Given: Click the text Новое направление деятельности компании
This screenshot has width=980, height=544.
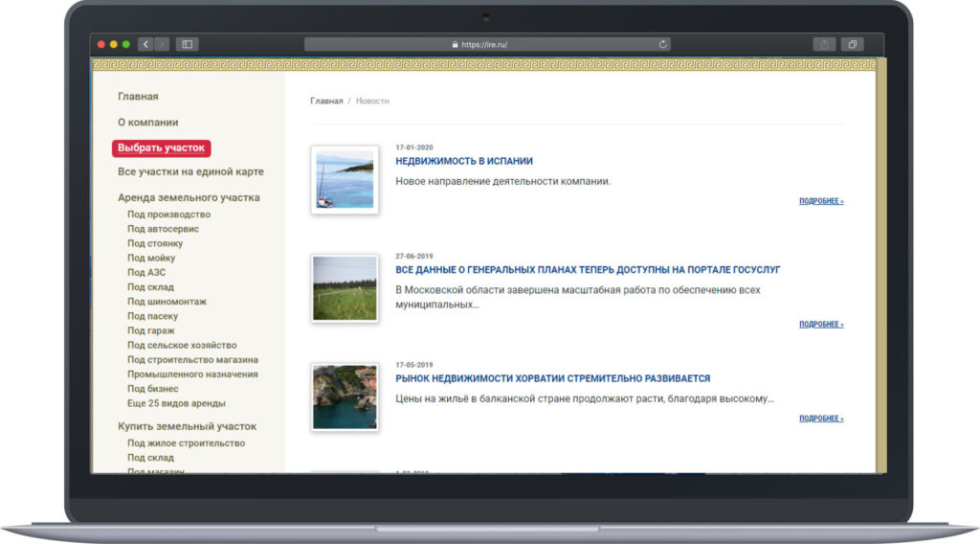Looking at the screenshot, I should pyautogui.click(x=503, y=181).
